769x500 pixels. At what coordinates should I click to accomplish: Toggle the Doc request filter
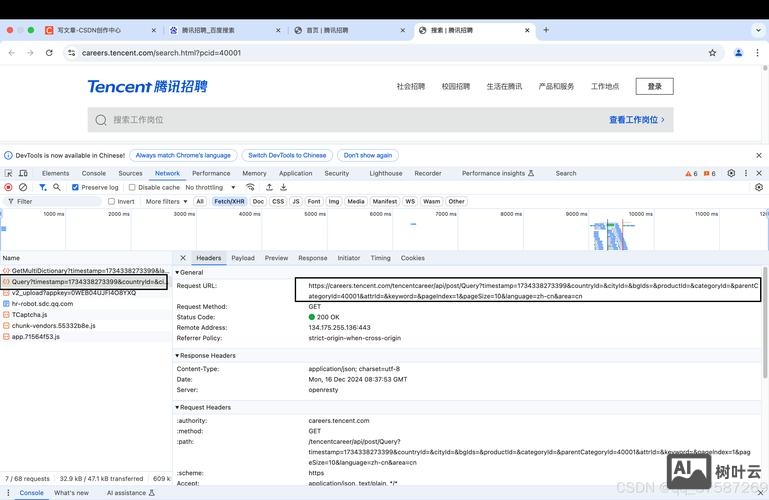[258, 201]
